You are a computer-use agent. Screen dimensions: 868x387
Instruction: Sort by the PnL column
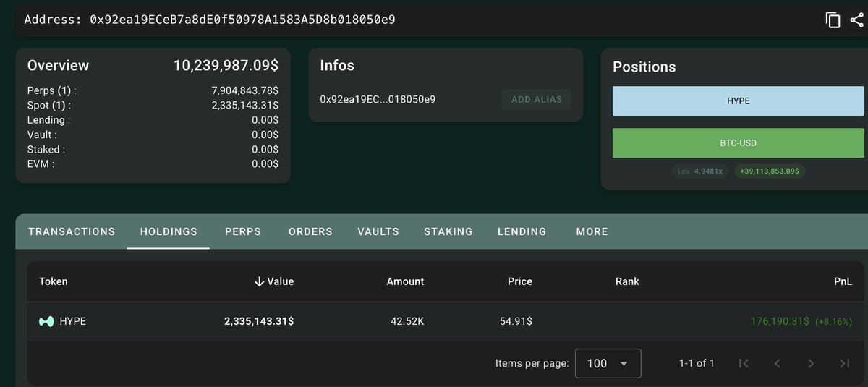click(x=843, y=281)
